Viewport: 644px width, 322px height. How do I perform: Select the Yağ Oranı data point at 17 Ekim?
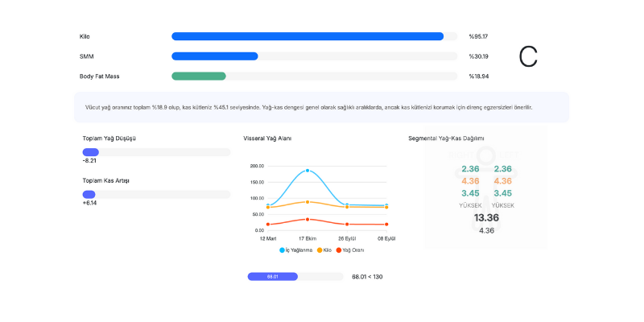click(308, 219)
